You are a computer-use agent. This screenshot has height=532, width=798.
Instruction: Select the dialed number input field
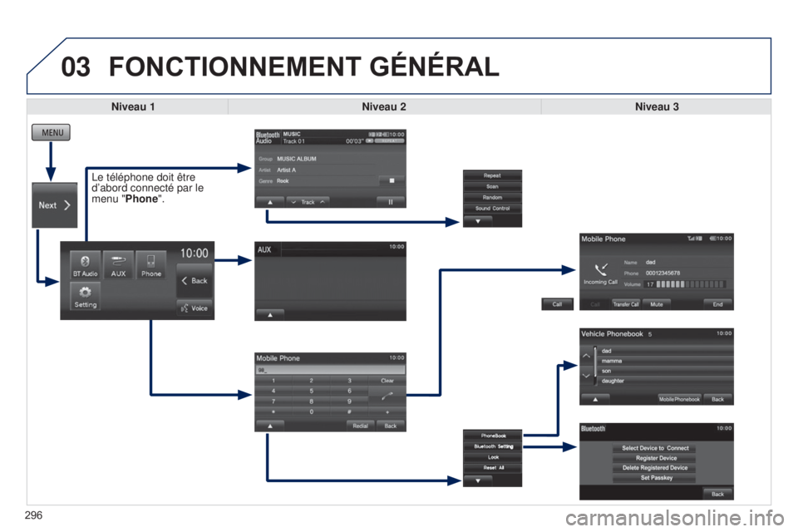tap(330, 370)
